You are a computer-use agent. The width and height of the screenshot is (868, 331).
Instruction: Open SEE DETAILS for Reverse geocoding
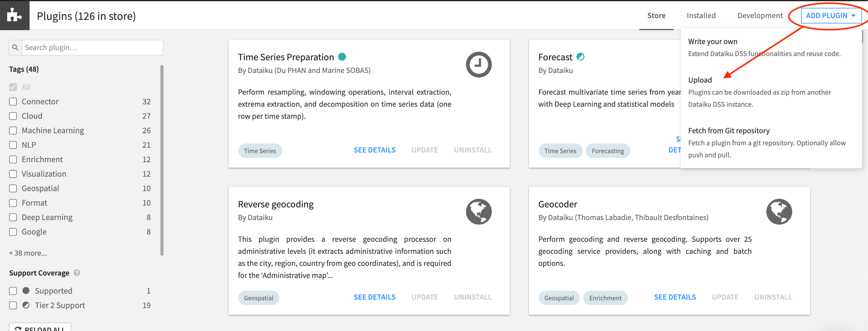(x=374, y=297)
